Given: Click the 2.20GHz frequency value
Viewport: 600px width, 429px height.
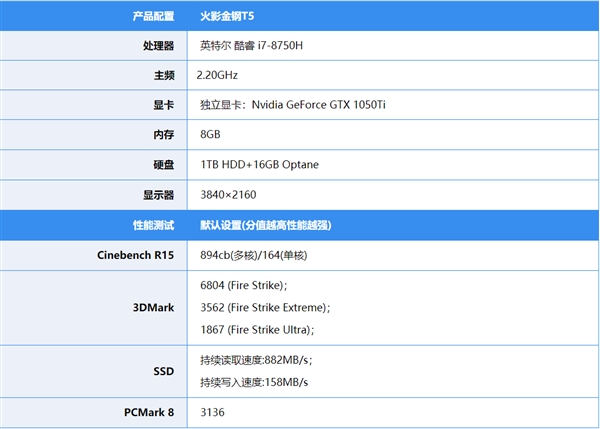Looking at the screenshot, I should coord(217,75).
